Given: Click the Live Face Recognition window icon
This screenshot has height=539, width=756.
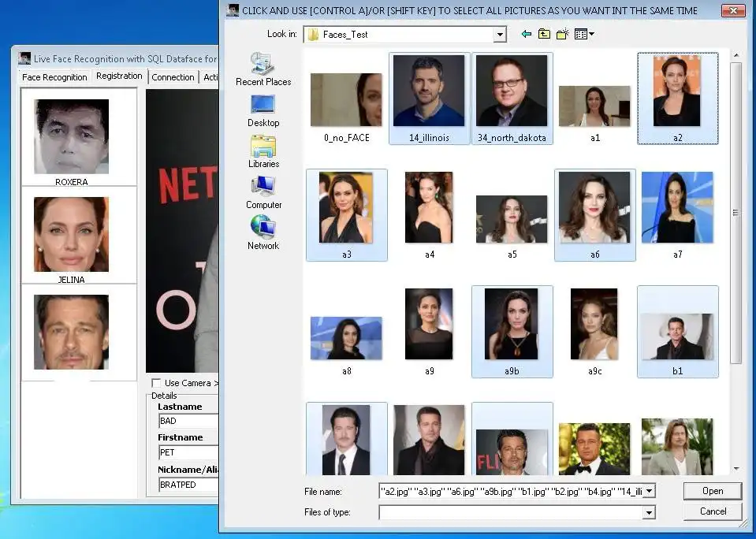Looking at the screenshot, I should tap(24, 58).
